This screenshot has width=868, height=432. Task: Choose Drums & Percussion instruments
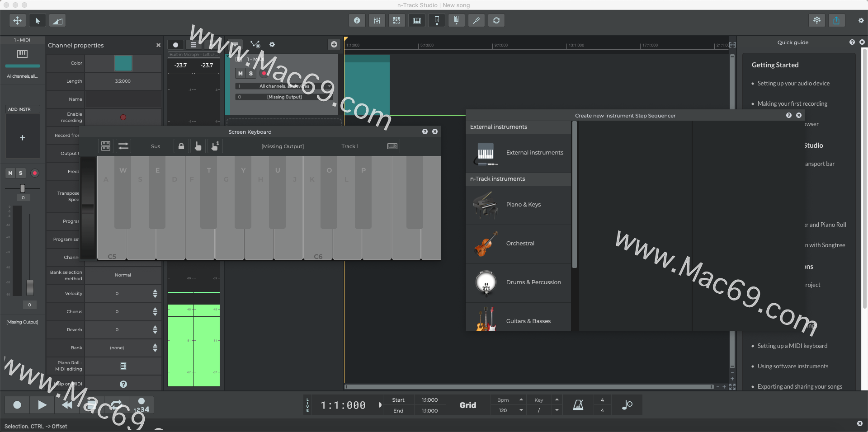(x=519, y=282)
